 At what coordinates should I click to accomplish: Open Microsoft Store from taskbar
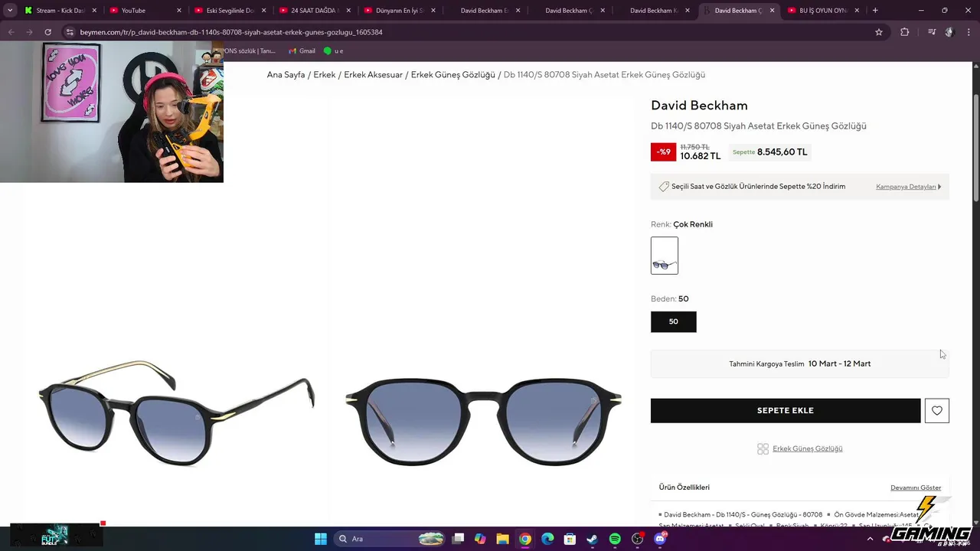tap(570, 539)
